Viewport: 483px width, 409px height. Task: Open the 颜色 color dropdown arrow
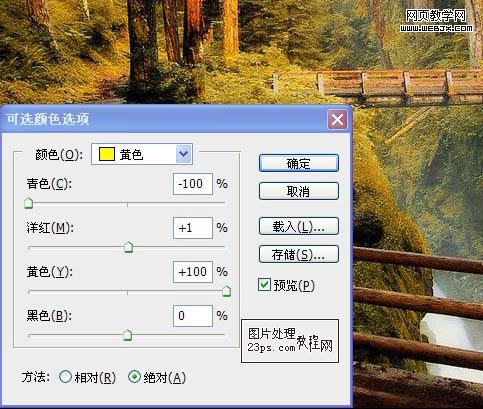(x=184, y=154)
